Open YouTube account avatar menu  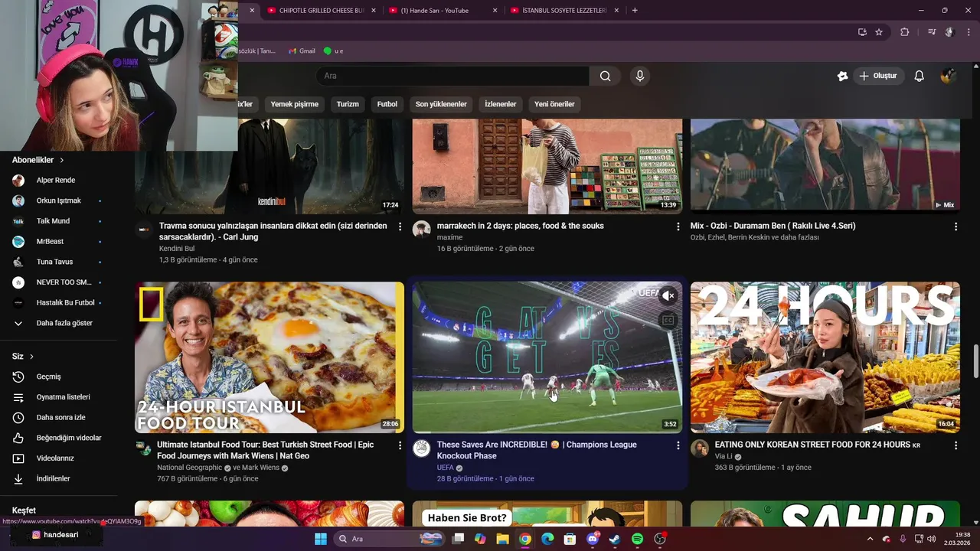948,76
